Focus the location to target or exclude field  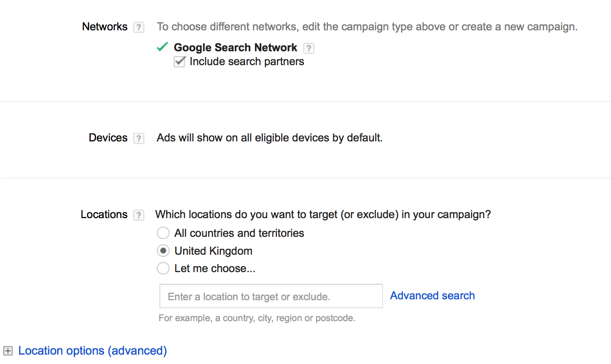271,296
